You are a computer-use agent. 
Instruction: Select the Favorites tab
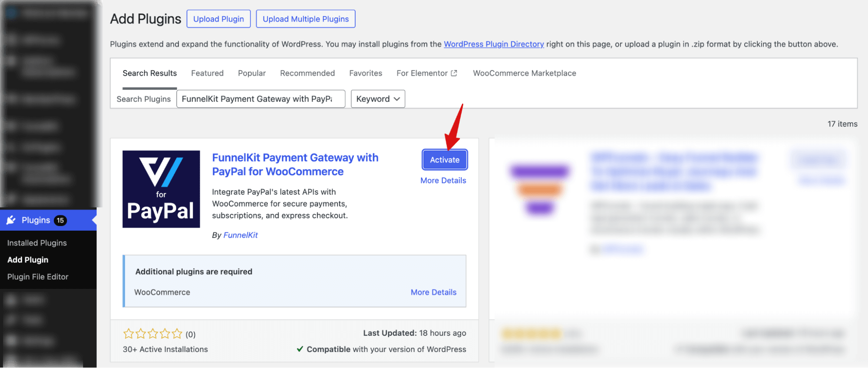point(365,73)
